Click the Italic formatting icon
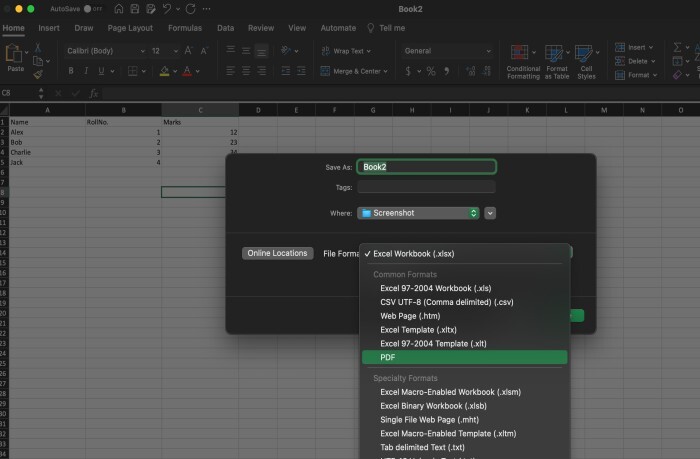 click(87, 71)
